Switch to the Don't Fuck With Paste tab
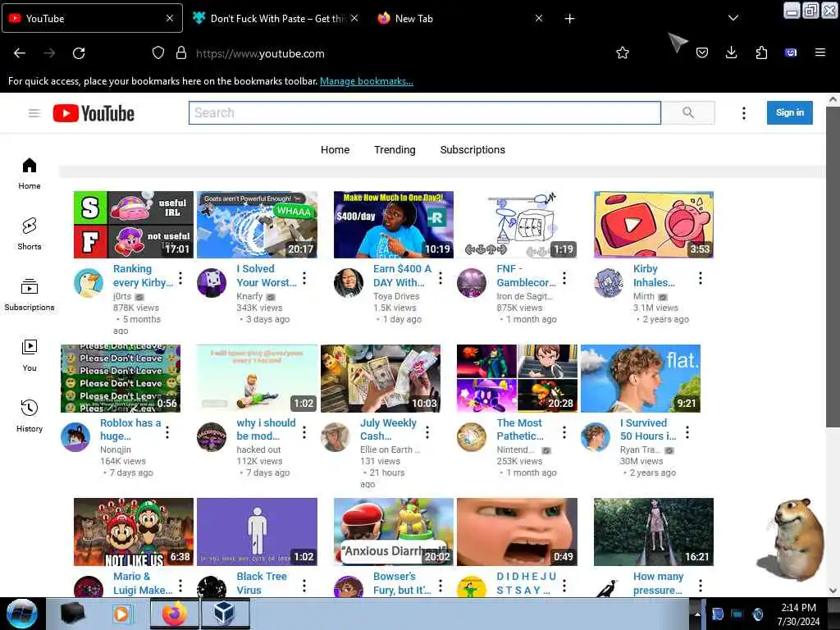Image resolution: width=840 pixels, height=630 pixels. coord(276,19)
